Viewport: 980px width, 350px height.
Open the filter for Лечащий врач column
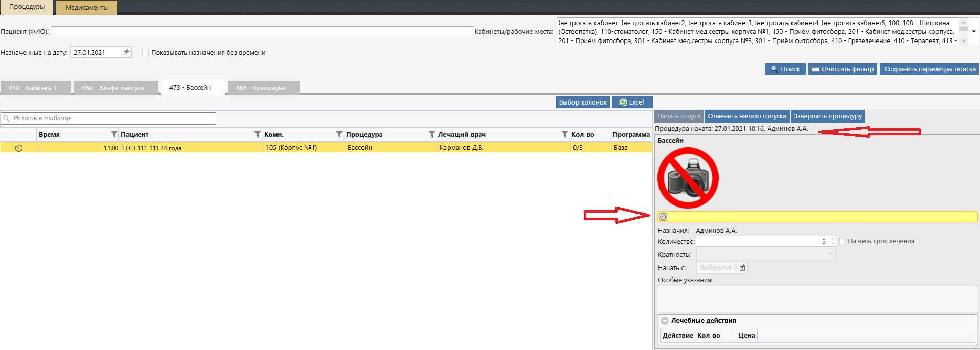tap(564, 134)
